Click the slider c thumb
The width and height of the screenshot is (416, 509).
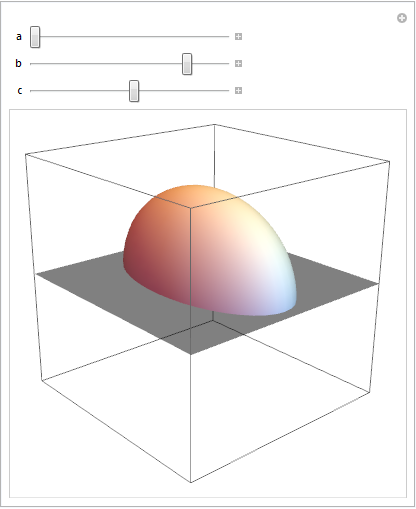click(134, 91)
